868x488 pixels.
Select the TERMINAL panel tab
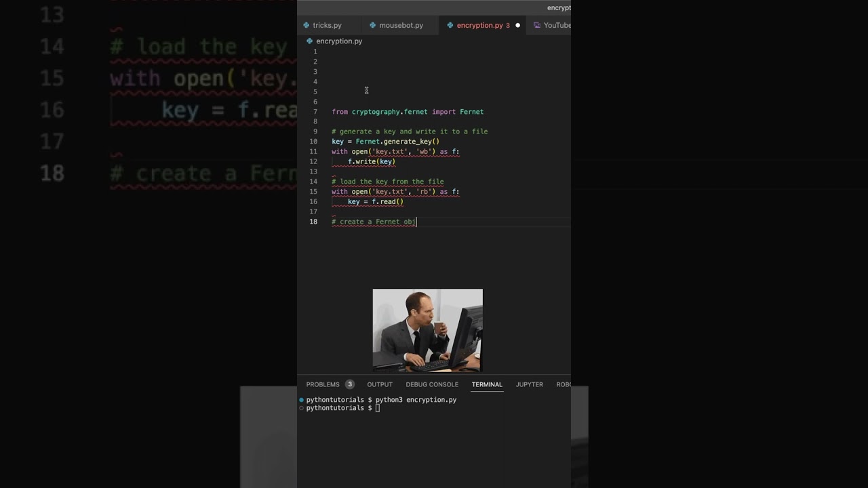coord(487,384)
